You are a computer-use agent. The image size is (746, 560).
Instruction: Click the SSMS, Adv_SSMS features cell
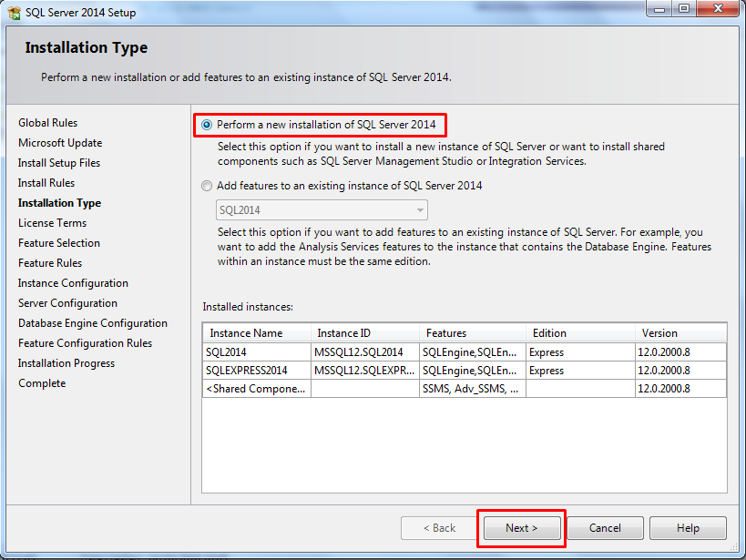tap(473, 388)
